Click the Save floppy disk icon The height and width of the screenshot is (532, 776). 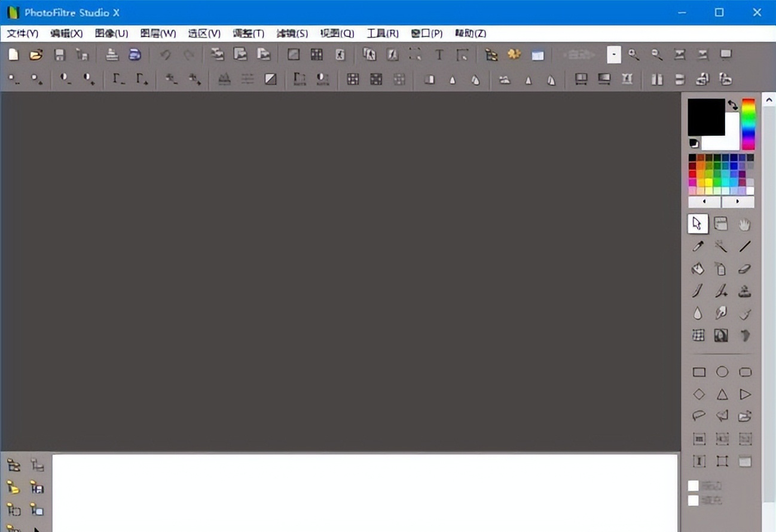(x=60, y=55)
